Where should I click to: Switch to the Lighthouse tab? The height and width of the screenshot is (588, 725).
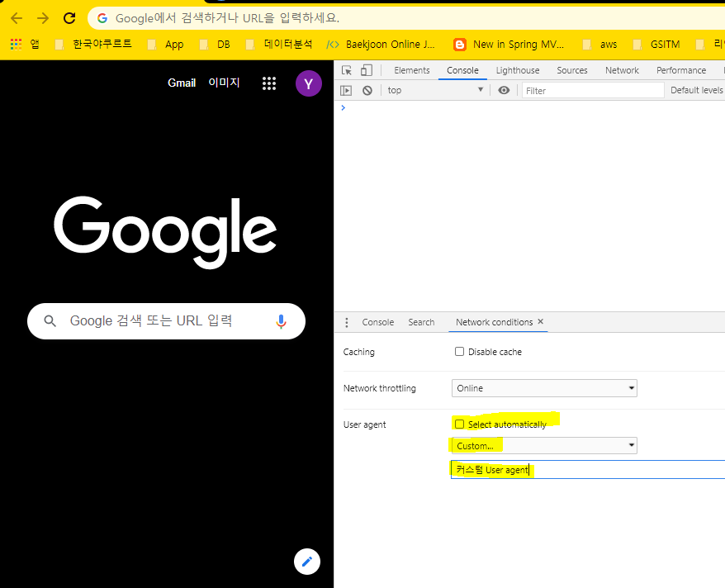[518, 70]
